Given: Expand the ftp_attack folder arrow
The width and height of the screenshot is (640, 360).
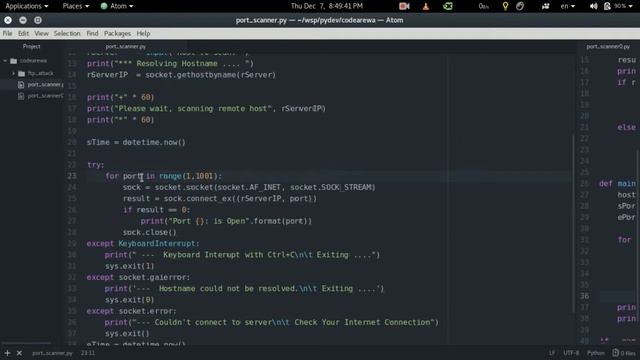Looking at the screenshot, I should pos(13,73).
